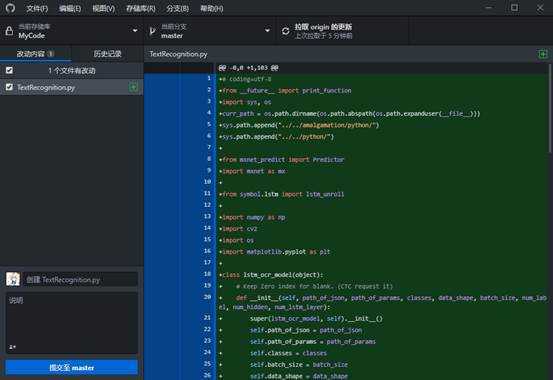
Task: Click the diff hunk header @@ -0,0 +1,103 @@
Action: [248, 67]
